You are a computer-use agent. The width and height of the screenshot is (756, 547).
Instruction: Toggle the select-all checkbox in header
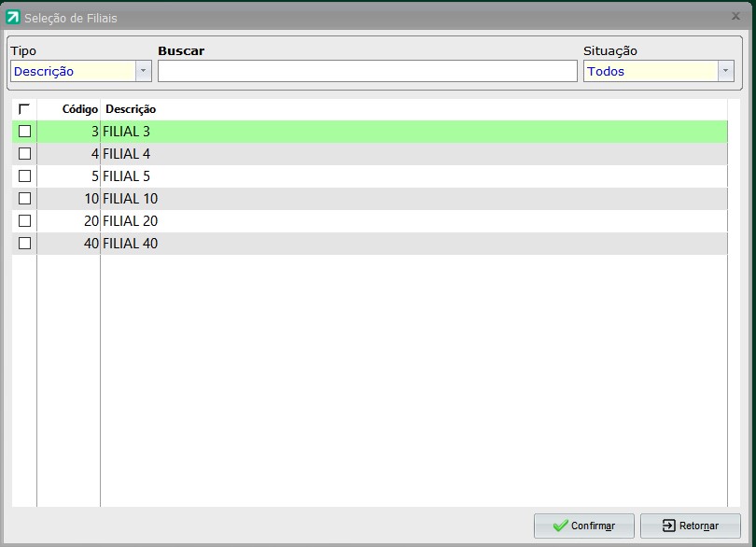tap(24, 109)
